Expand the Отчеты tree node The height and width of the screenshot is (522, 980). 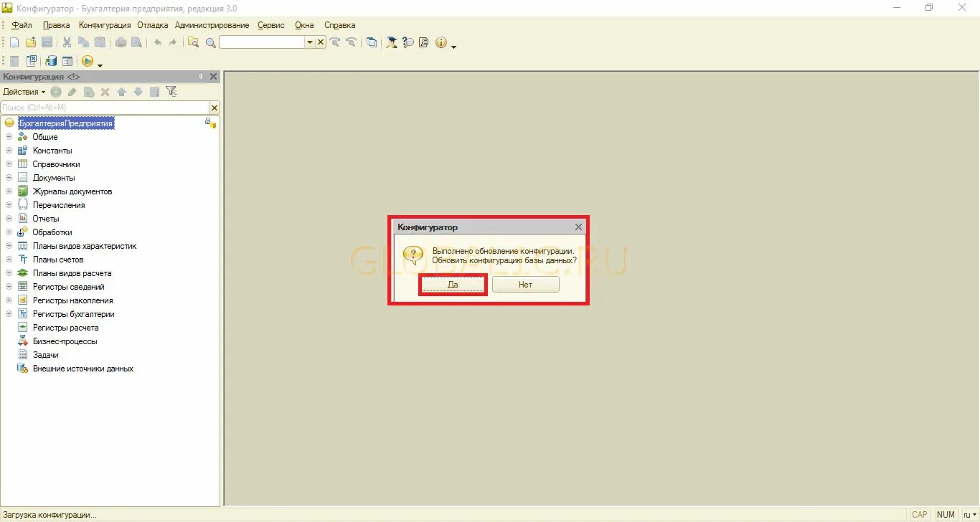[x=9, y=219]
